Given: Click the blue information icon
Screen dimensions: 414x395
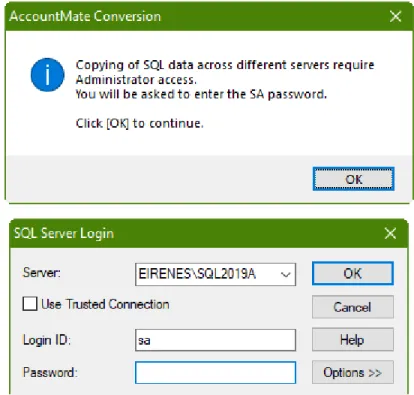Looking at the screenshot, I should point(47,75).
